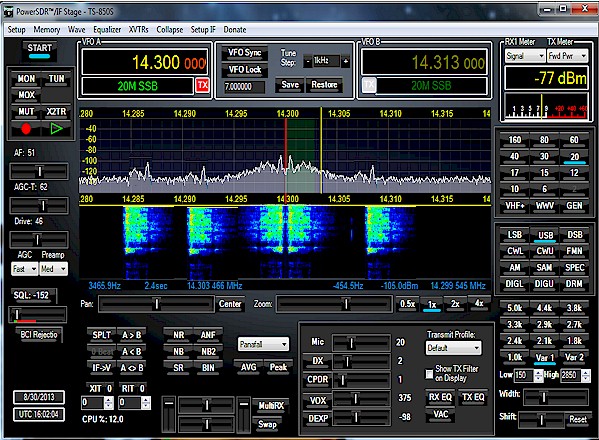The image size is (599, 440).
Task: Open the Wave menu
Action: pos(76,30)
